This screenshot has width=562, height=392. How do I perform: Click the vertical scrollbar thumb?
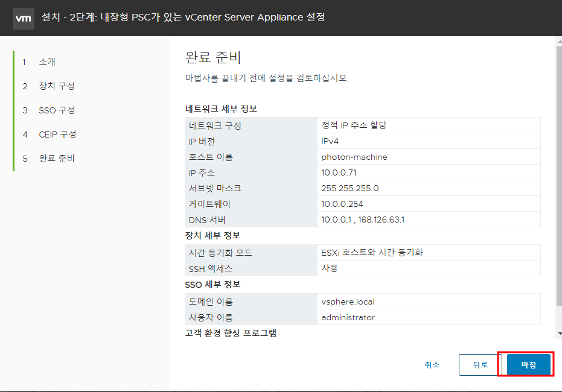pyautogui.click(x=560, y=175)
